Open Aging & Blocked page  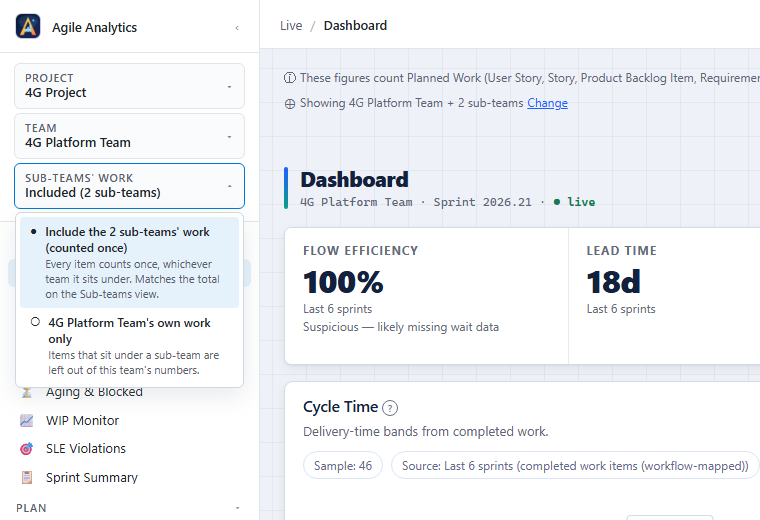[x=95, y=392]
